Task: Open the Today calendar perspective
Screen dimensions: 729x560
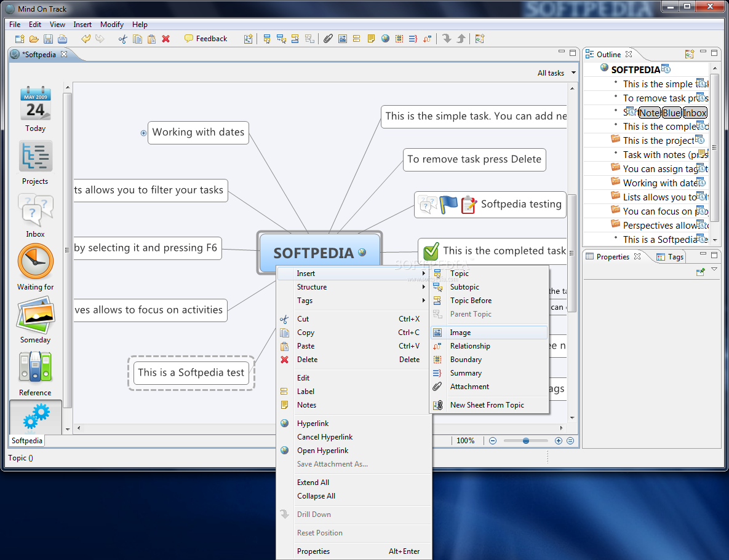Action: click(x=35, y=109)
